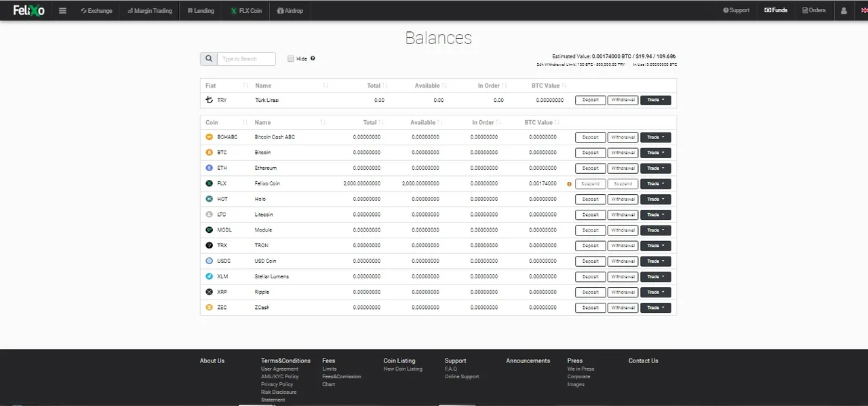Open the Margin Trading menu
This screenshot has width=868, height=406.
[x=150, y=11]
